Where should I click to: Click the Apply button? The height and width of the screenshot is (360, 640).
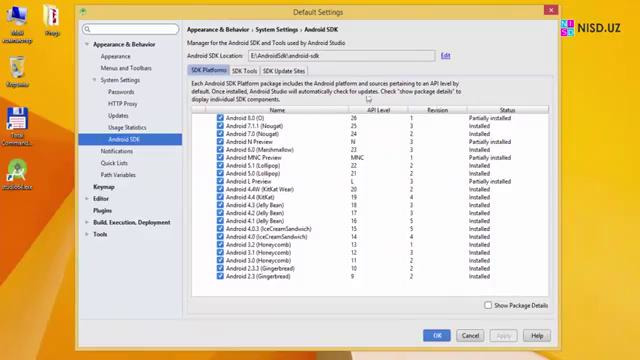[x=503, y=336]
